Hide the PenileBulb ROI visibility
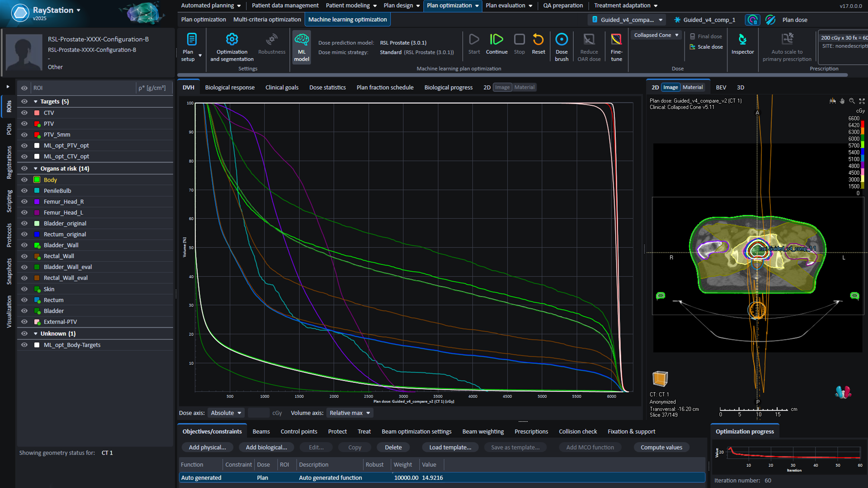 tap(24, 191)
